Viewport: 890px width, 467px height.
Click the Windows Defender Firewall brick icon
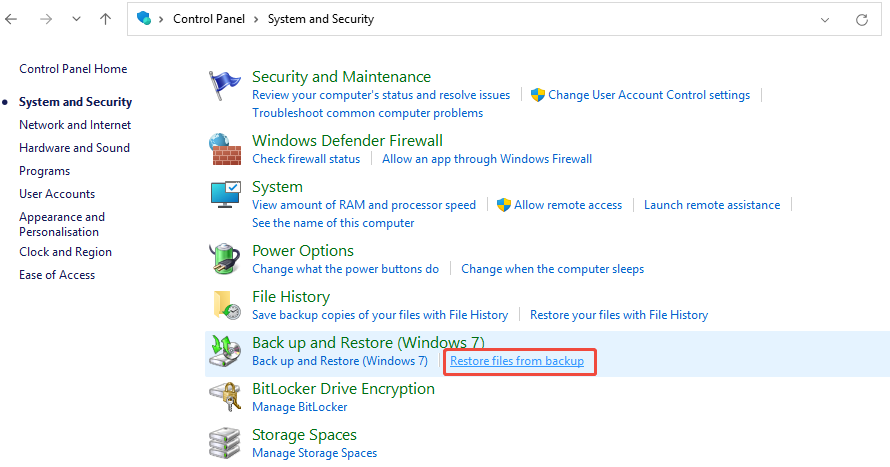pos(225,149)
